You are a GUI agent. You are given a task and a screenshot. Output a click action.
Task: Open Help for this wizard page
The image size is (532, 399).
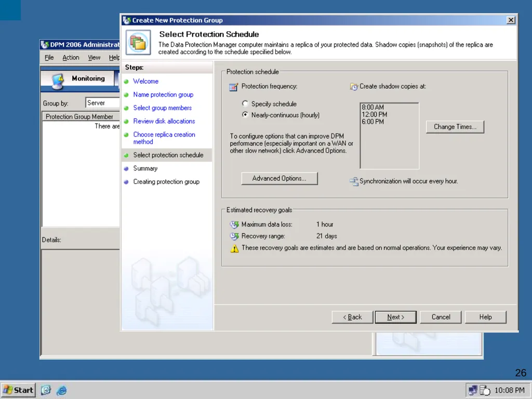(x=486, y=317)
